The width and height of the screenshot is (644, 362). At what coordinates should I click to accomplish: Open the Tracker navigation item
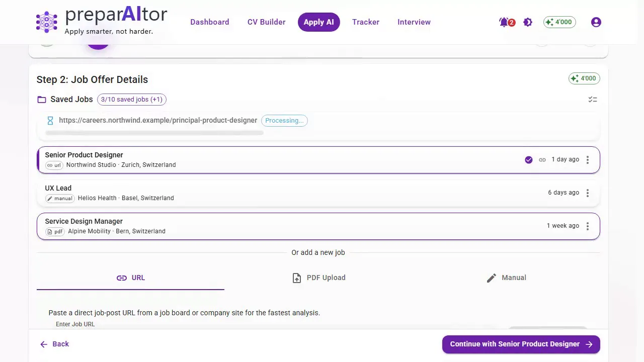tap(366, 22)
